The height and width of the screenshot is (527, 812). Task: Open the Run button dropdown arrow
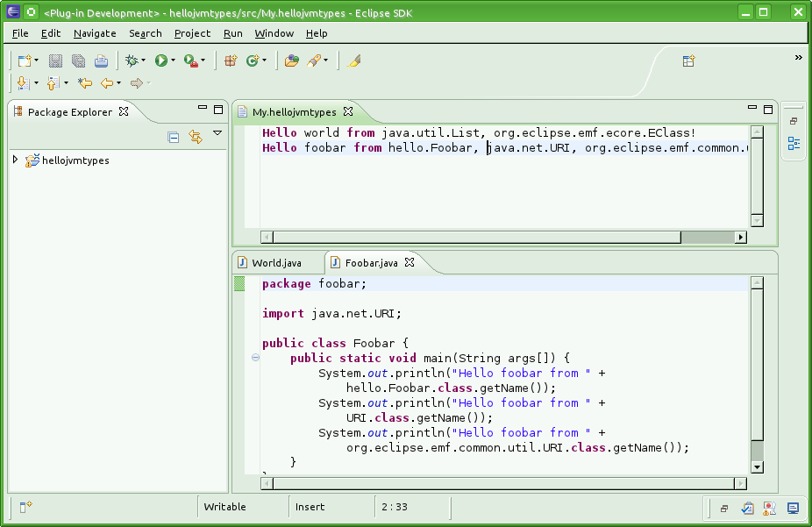[x=174, y=61]
